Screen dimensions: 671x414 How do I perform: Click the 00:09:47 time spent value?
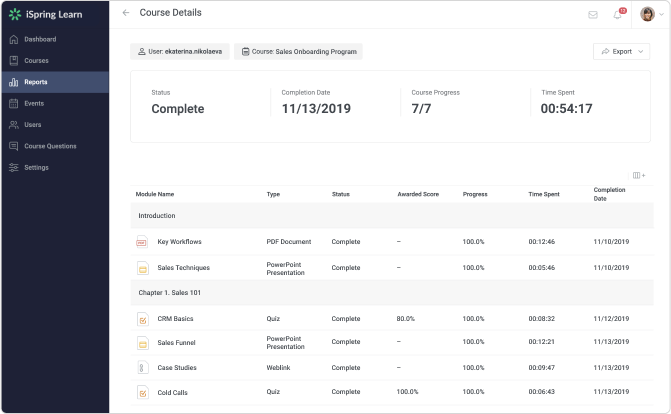pos(541,368)
